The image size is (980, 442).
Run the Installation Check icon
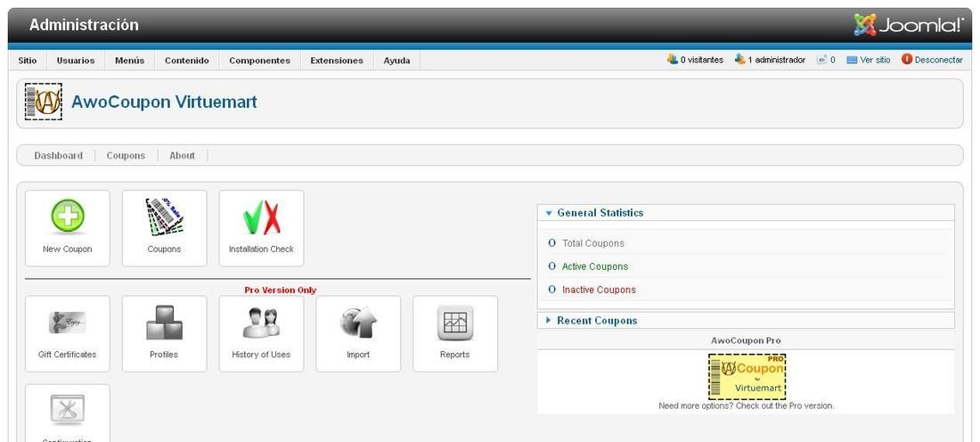pyautogui.click(x=261, y=217)
